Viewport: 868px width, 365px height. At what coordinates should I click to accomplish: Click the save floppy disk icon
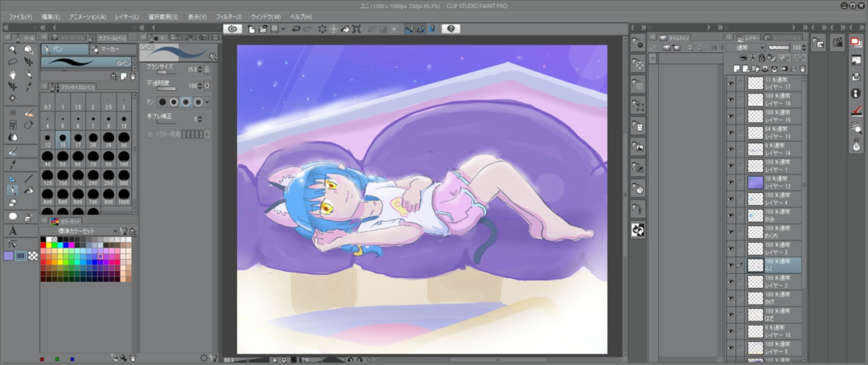pos(274,28)
